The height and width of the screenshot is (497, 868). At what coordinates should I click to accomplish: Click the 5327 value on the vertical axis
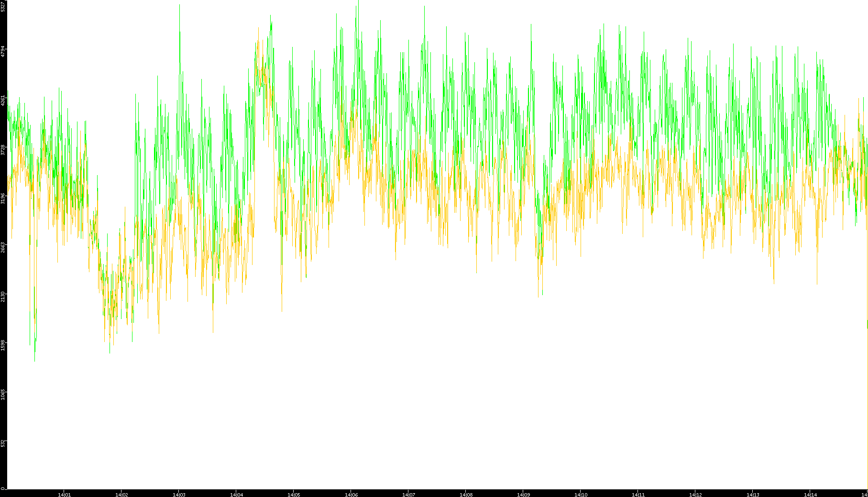coord(3,6)
